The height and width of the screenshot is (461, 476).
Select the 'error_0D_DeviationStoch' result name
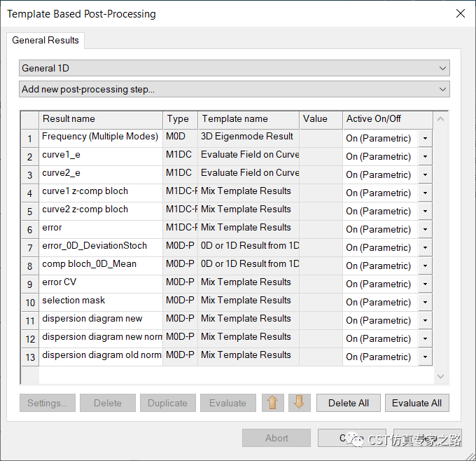point(101,248)
